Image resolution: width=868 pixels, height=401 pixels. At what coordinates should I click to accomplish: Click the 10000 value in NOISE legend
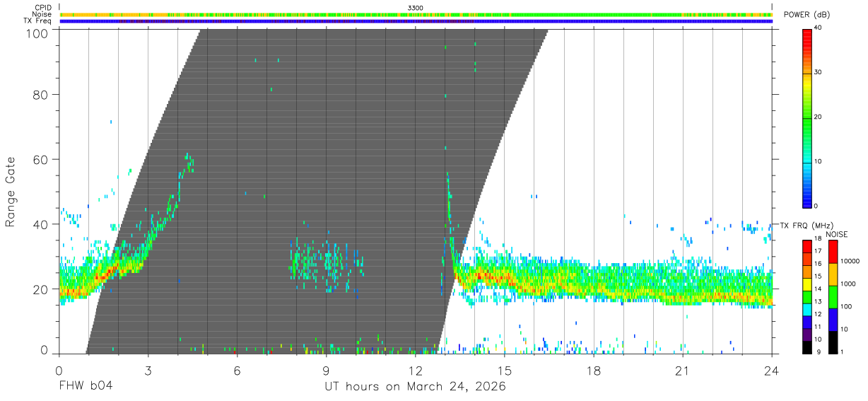coord(849,262)
